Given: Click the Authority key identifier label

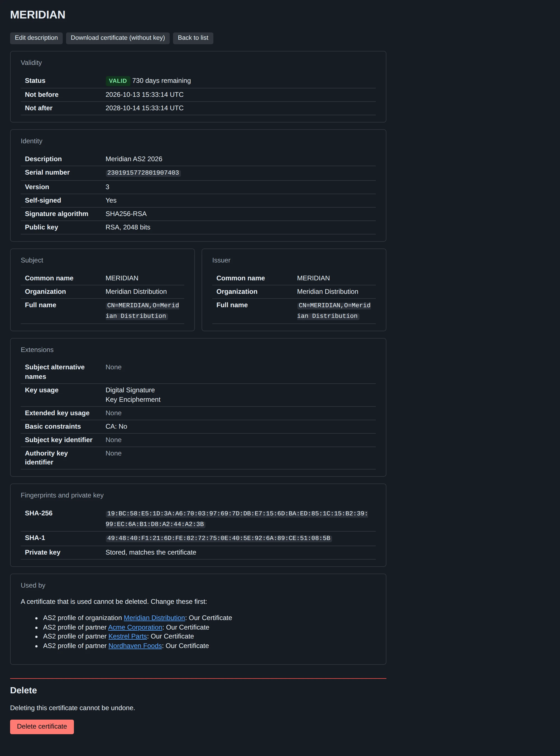Looking at the screenshot, I should tap(46, 457).
